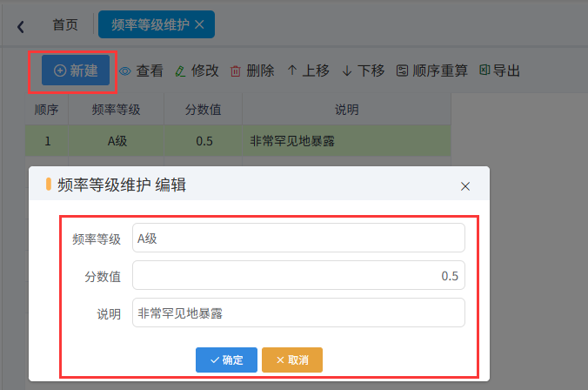Select the 说明 column header
Image resolution: width=588 pixels, height=390 pixels.
(x=346, y=109)
